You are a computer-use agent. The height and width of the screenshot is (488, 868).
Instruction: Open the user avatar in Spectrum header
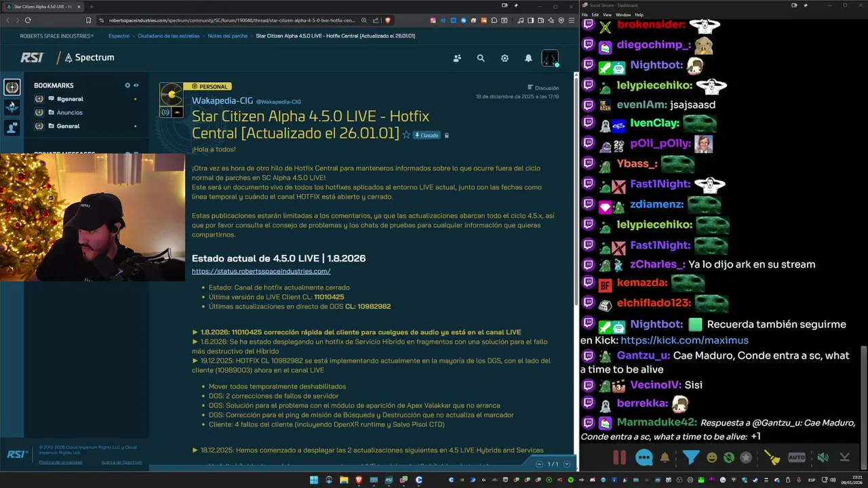pos(550,58)
